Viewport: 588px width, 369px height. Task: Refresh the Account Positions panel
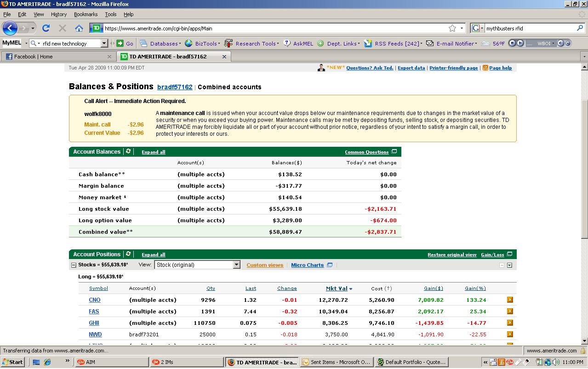pyautogui.click(x=128, y=254)
